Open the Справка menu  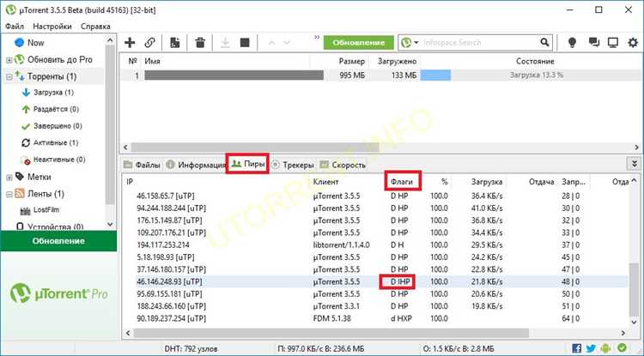pyautogui.click(x=95, y=27)
